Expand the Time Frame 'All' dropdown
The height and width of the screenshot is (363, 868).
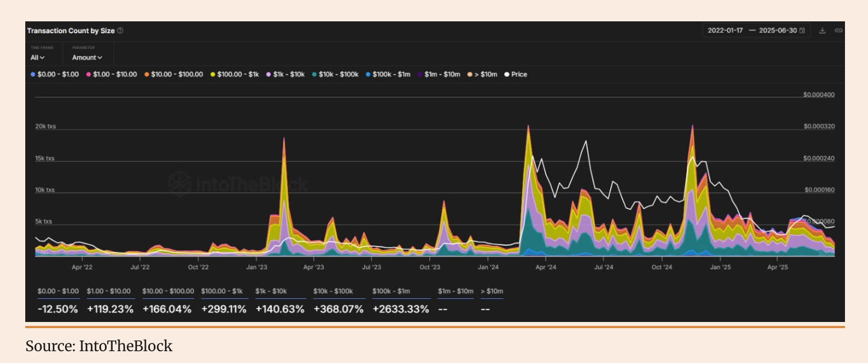[x=38, y=57]
